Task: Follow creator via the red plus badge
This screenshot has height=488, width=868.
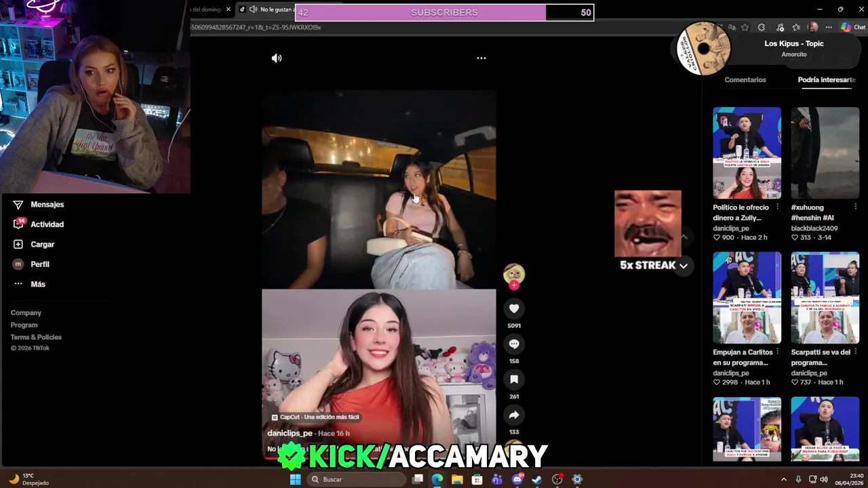Action: coord(514,285)
